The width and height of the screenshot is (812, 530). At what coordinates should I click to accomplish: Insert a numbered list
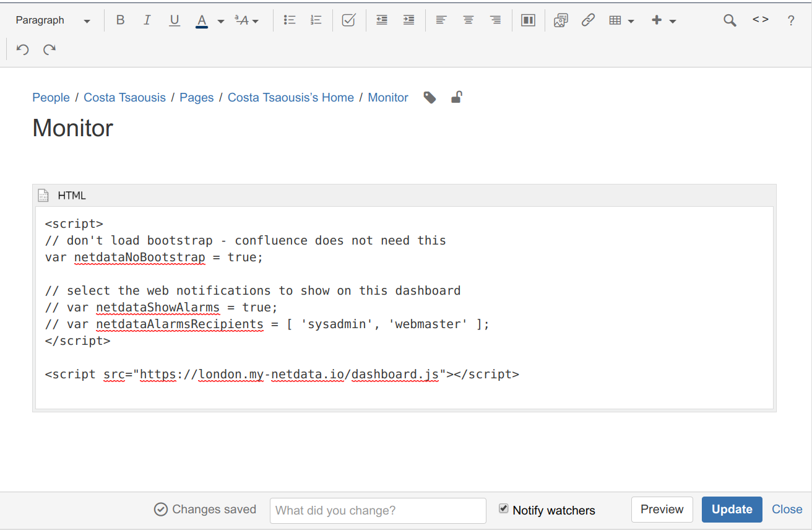pyautogui.click(x=316, y=20)
